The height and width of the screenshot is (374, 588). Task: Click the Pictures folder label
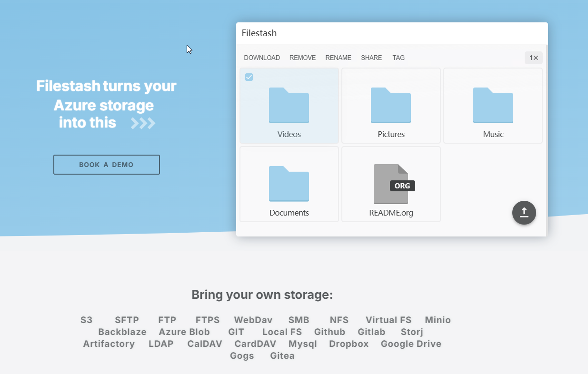tap(391, 134)
